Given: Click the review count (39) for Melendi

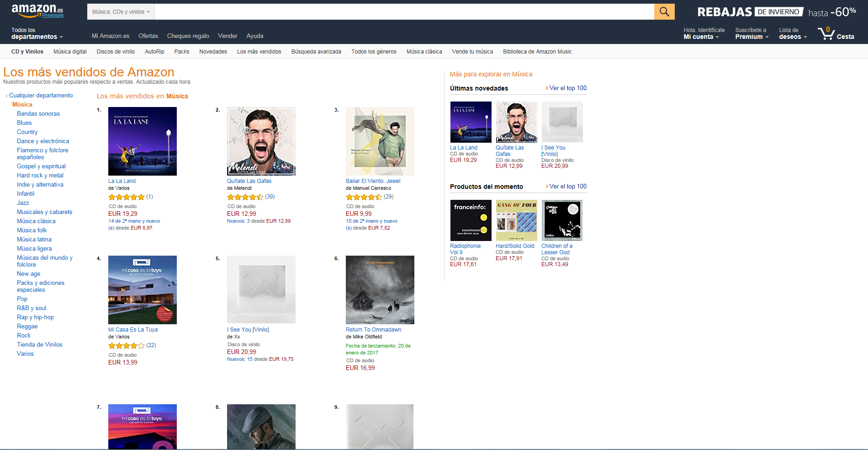Looking at the screenshot, I should coord(270,197).
